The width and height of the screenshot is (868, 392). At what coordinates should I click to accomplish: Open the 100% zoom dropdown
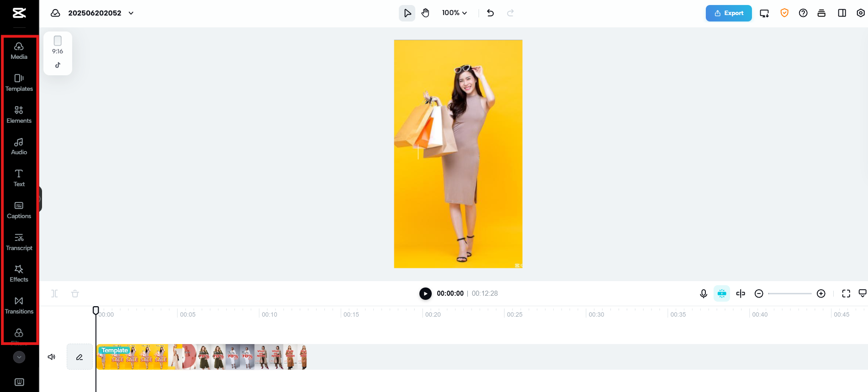(455, 13)
